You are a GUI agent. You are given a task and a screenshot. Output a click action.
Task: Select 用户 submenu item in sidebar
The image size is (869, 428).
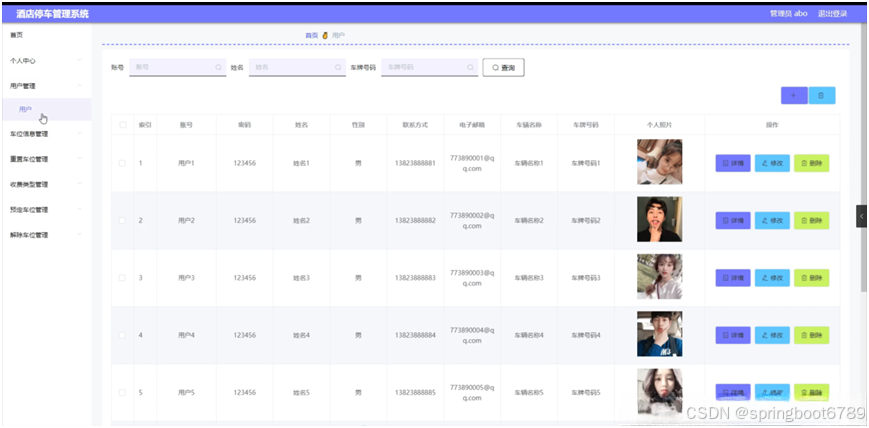pos(47,109)
